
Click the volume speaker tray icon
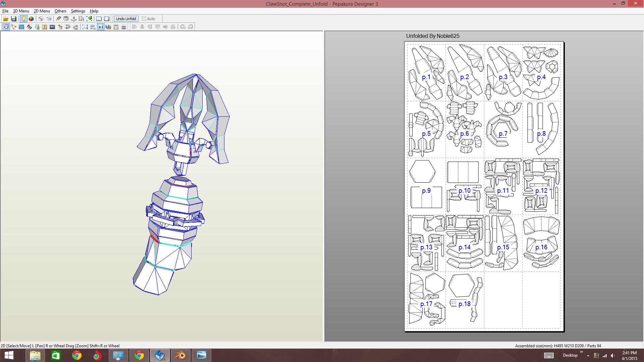point(613,356)
